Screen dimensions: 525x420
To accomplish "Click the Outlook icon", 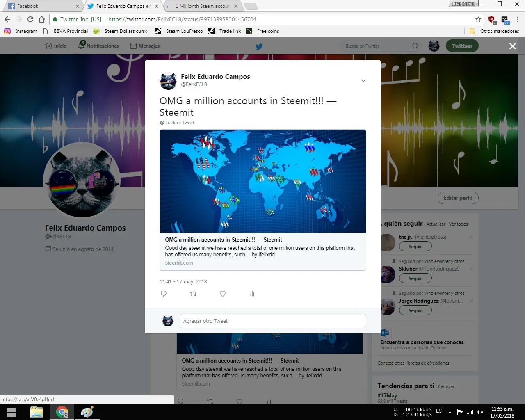I will pyautogui.click(x=385, y=333).
